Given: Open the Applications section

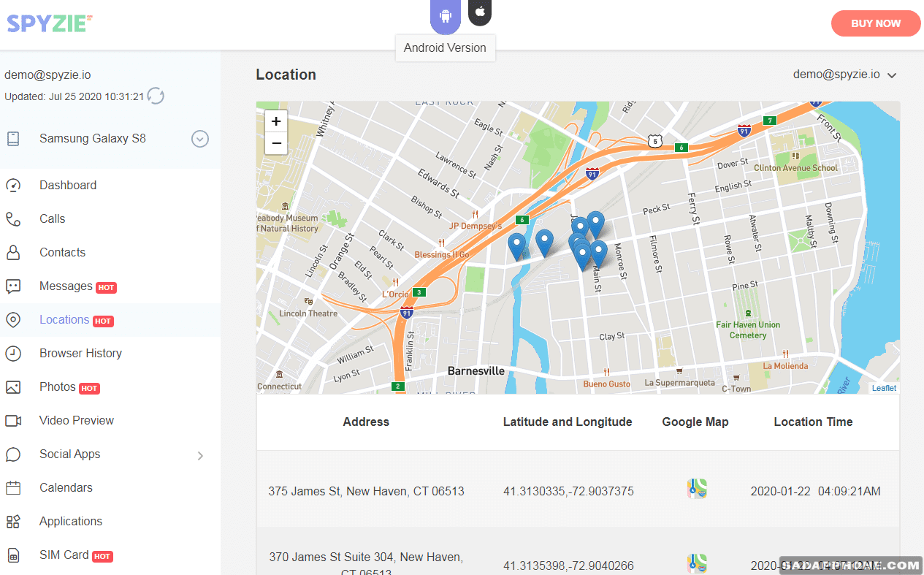Looking at the screenshot, I should (70, 521).
